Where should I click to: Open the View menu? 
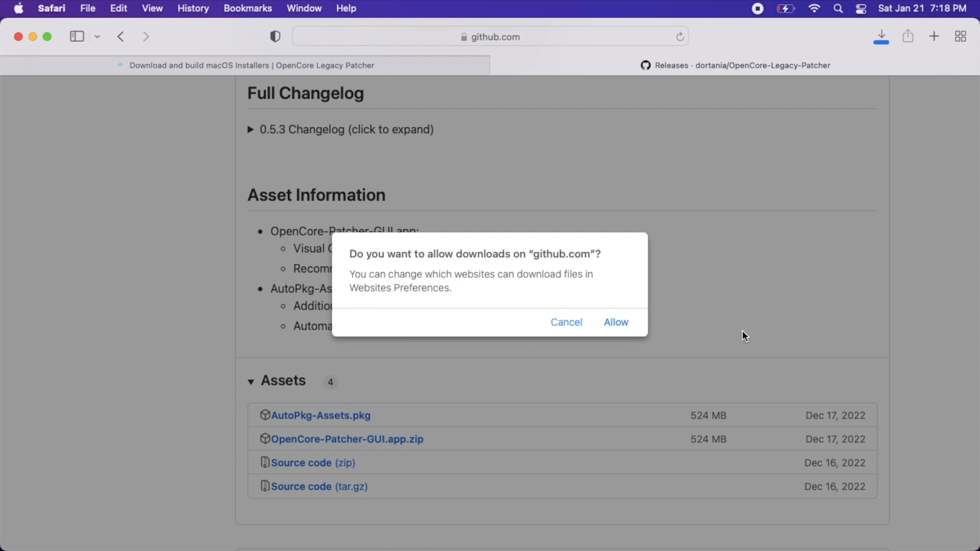[152, 8]
